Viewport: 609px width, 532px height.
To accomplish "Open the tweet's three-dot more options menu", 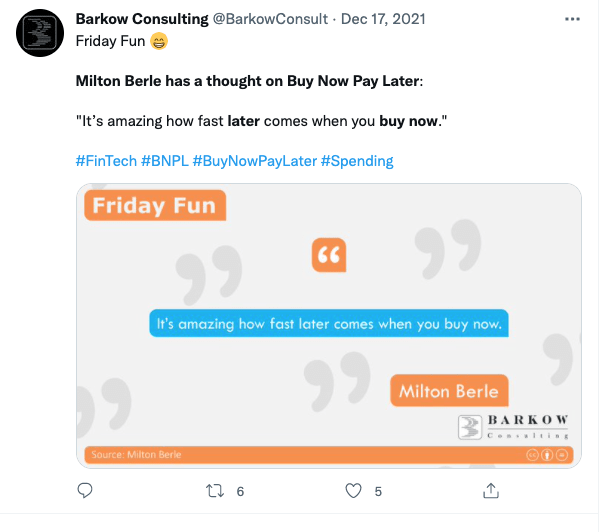I will coord(572,19).
